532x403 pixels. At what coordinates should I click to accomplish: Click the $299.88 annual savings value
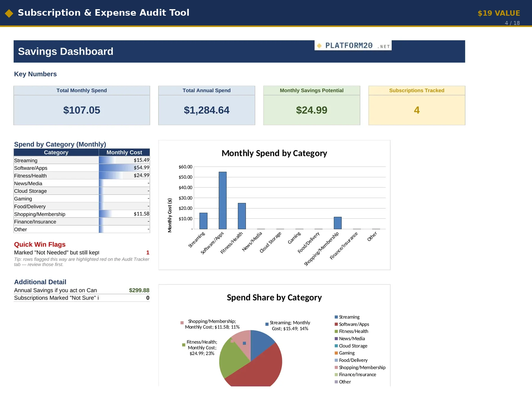click(x=139, y=290)
